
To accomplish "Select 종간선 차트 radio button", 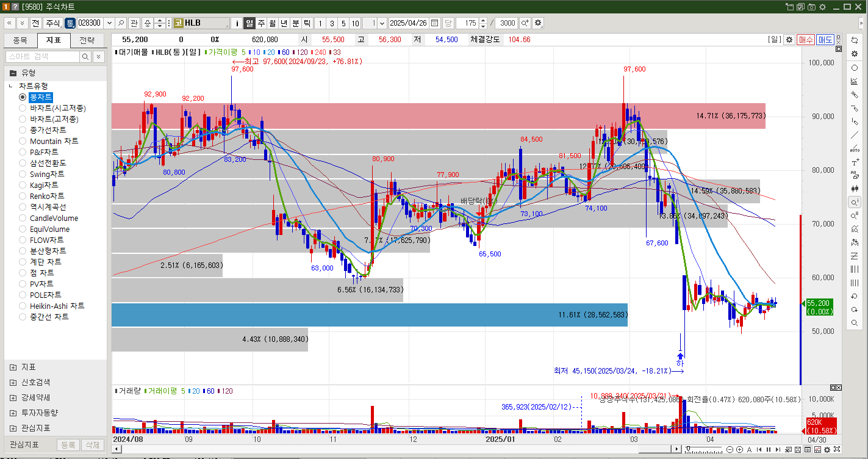I will pos(23,317).
